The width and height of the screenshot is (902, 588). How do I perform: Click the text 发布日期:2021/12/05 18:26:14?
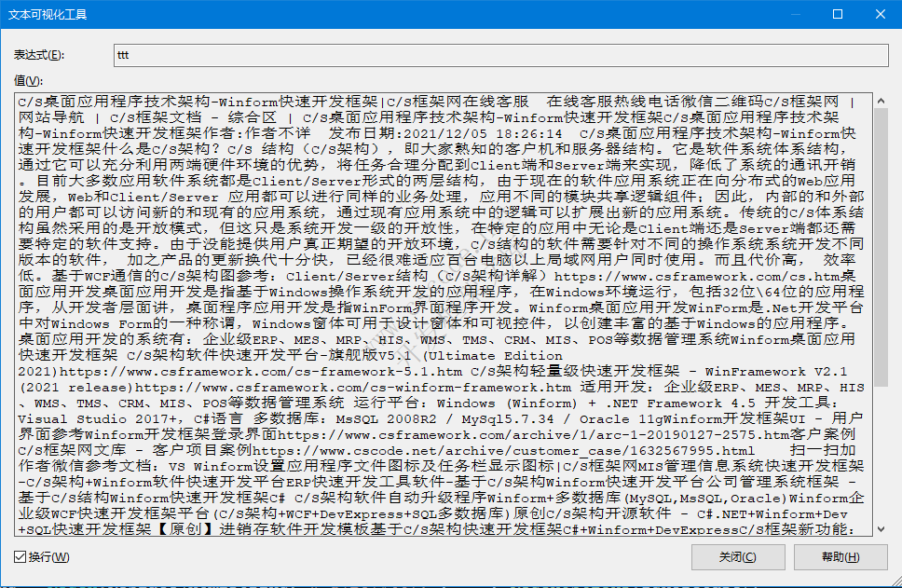click(445, 133)
